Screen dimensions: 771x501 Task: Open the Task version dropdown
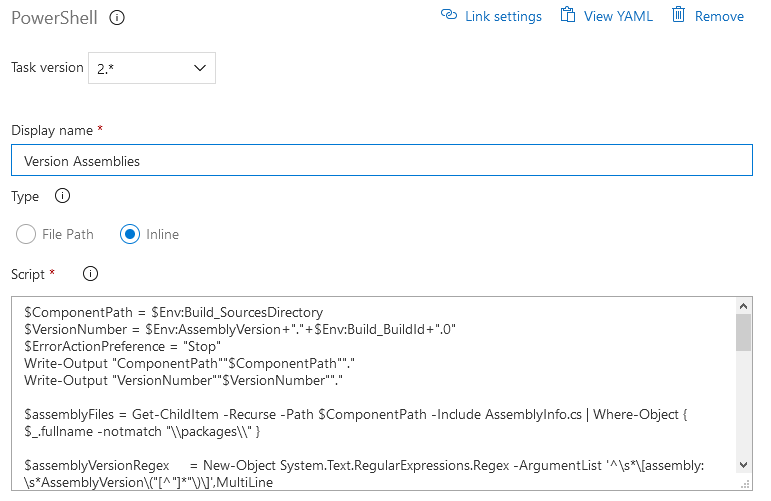152,68
